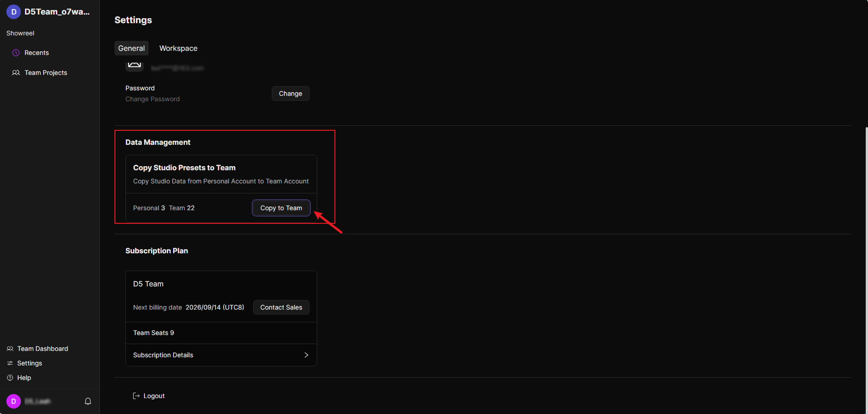Click the D5Team workspace avatar icon
The width and height of the screenshot is (868, 414).
14,12
